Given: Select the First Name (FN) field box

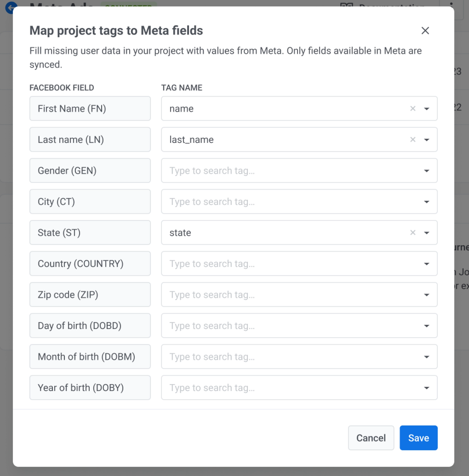Looking at the screenshot, I should click(90, 108).
